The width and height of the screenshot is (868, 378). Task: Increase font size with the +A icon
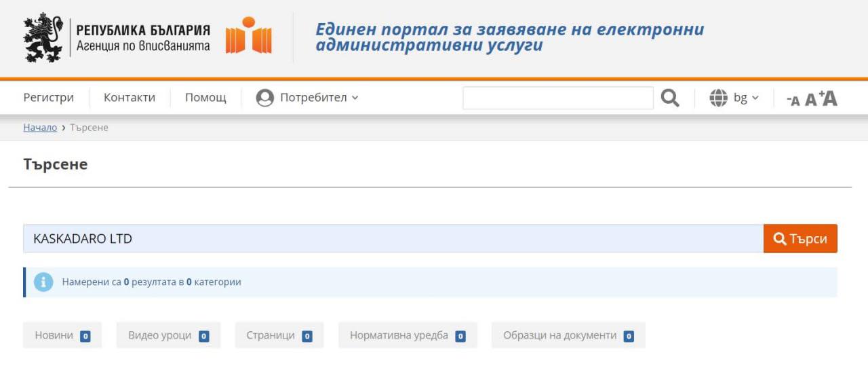[829, 98]
